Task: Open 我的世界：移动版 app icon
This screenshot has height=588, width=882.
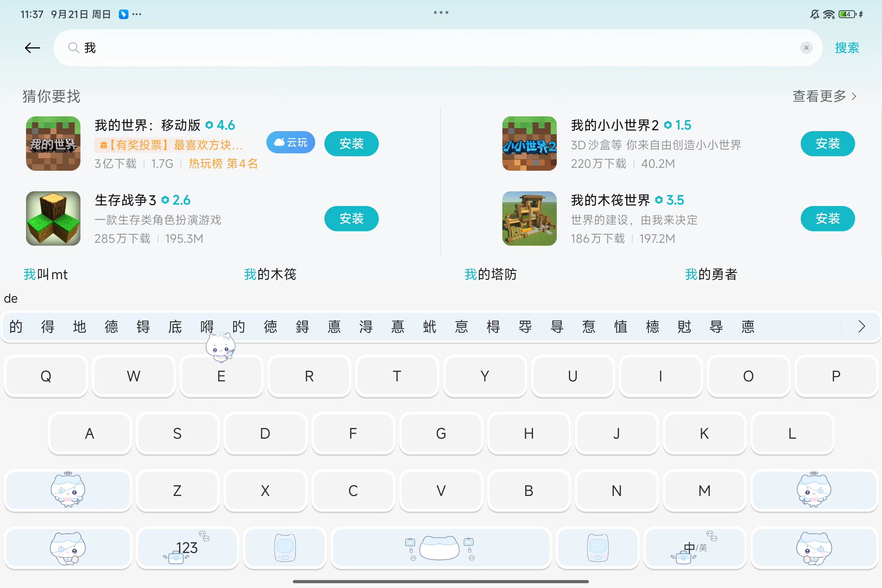Action: 53,144
